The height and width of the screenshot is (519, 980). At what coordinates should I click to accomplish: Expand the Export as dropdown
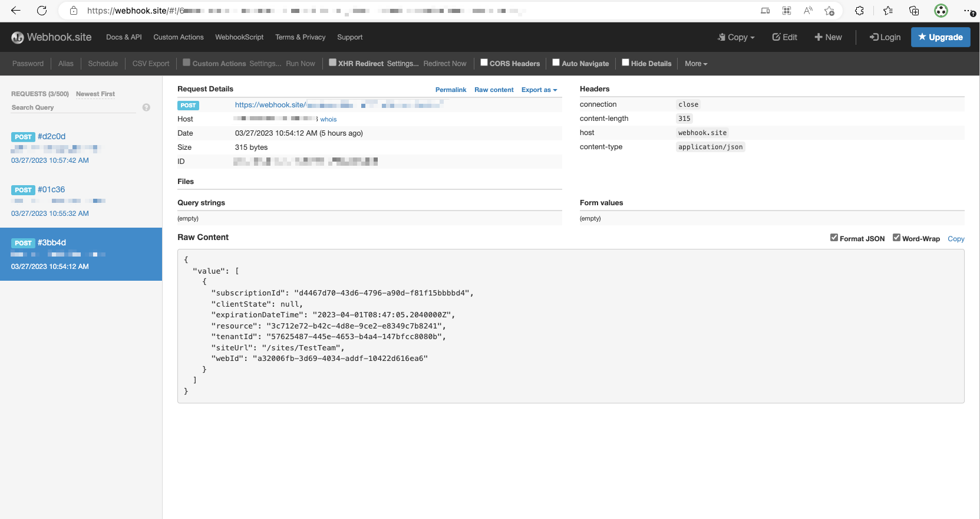[x=539, y=90]
